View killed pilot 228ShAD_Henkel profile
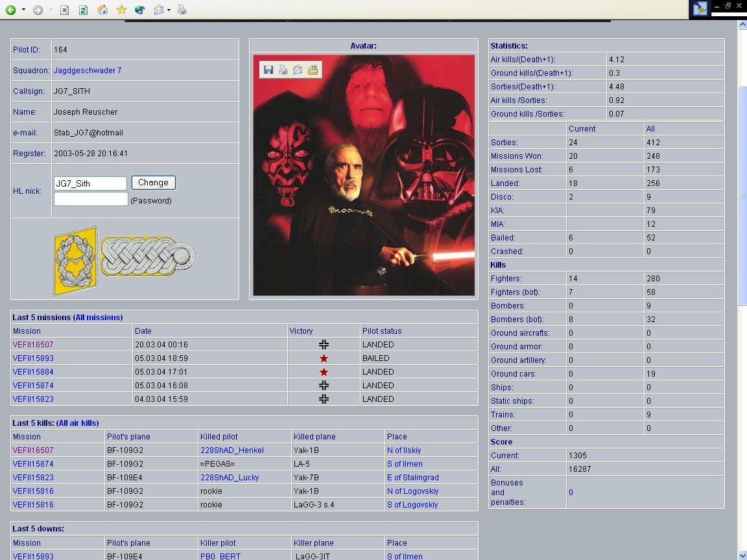Image resolution: width=747 pixels, height=560 pixels. point(232,450)
